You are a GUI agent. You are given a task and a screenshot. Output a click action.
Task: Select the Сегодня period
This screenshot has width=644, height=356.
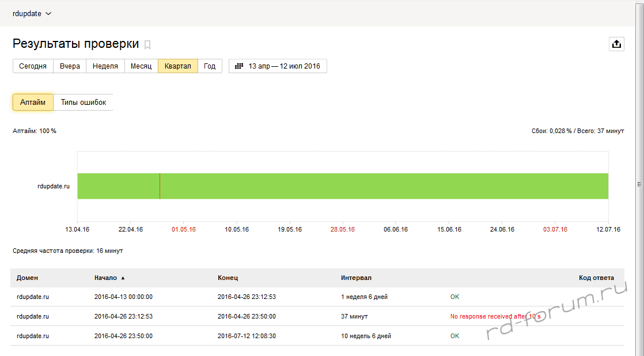coord(33,66)
